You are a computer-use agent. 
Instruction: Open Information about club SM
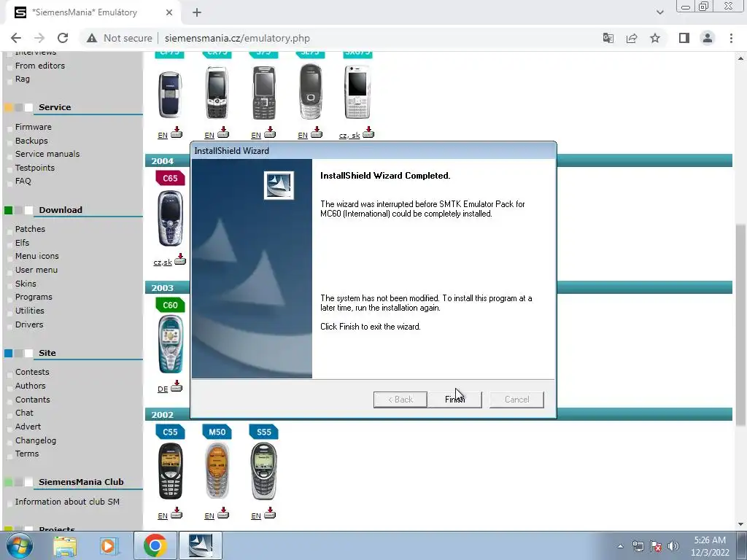click(x=67, y=502)
